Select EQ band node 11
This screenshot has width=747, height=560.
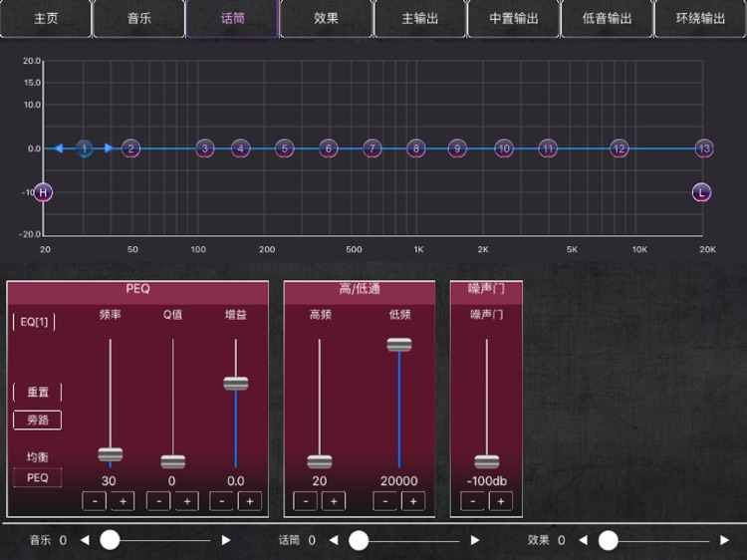[548, 148]
